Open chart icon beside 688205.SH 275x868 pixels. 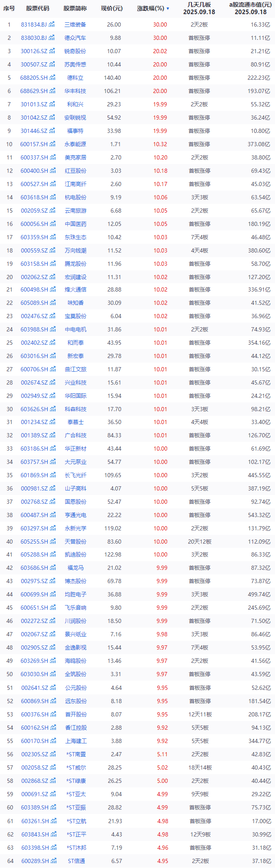[52, 78]
